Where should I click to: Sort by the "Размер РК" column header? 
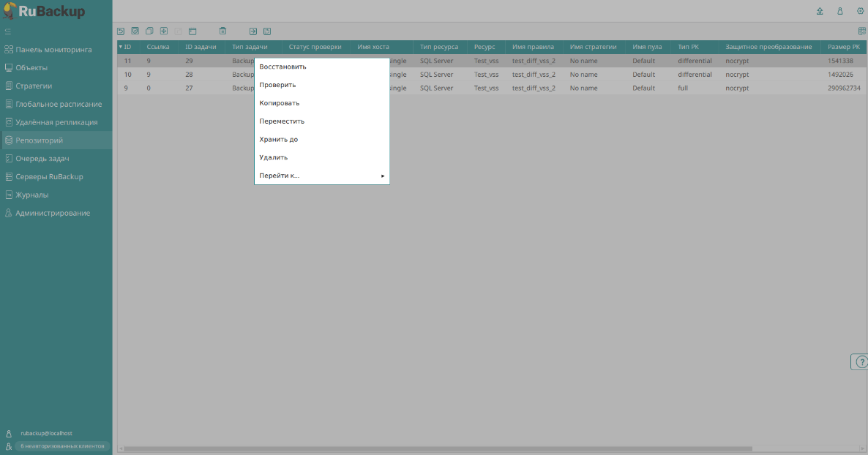click(843, 47)
